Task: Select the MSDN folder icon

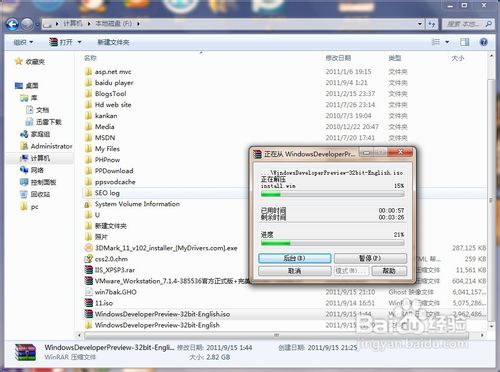Action: coord(88,138)
